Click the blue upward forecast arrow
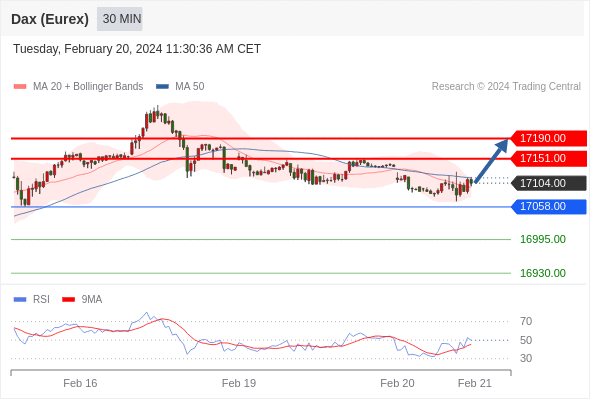This screenshot has height=400, width=590. coord(491,161)
